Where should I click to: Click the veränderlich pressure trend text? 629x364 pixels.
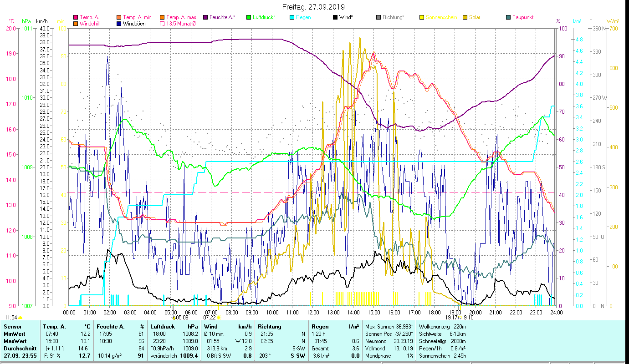[x=163, y=356]
